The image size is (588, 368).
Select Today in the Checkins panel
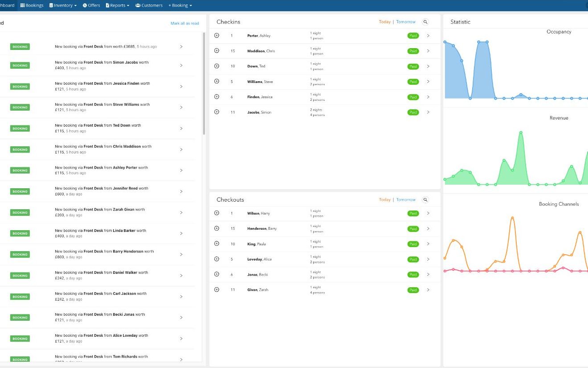[x=384, y=22]
